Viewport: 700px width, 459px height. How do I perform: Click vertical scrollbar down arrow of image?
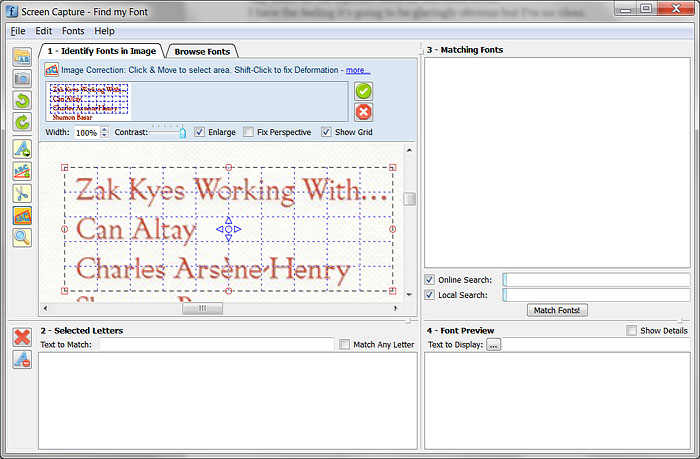click(x=409, y=295)
